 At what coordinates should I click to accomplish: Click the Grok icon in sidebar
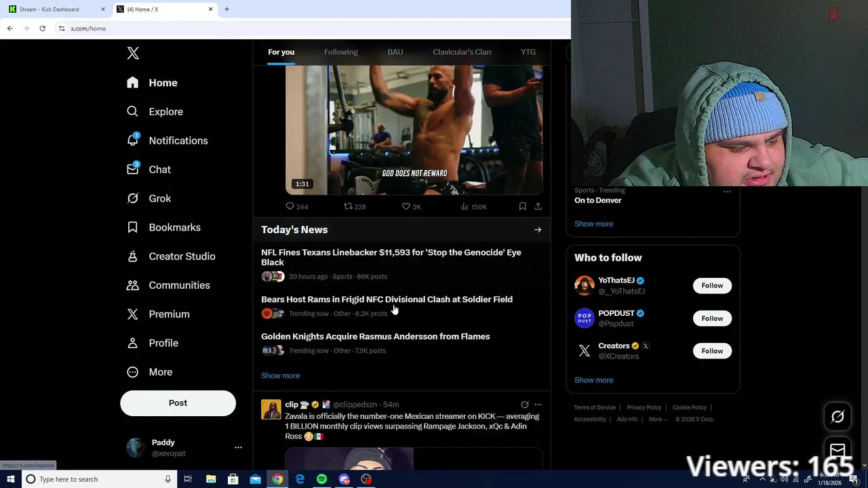tap(133, 199)
